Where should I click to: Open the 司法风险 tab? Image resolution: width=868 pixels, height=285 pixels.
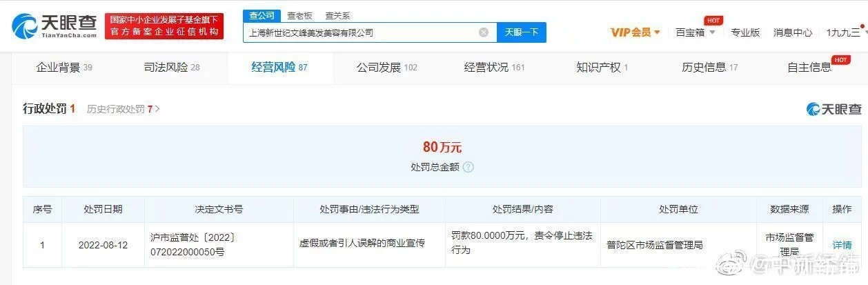[x=172, y=67]
